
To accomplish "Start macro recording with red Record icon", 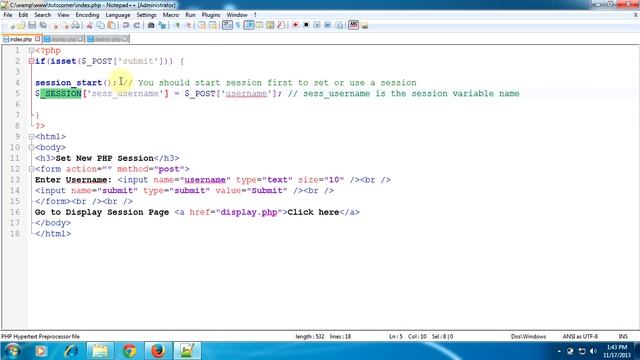I will (x=295, y=25).
